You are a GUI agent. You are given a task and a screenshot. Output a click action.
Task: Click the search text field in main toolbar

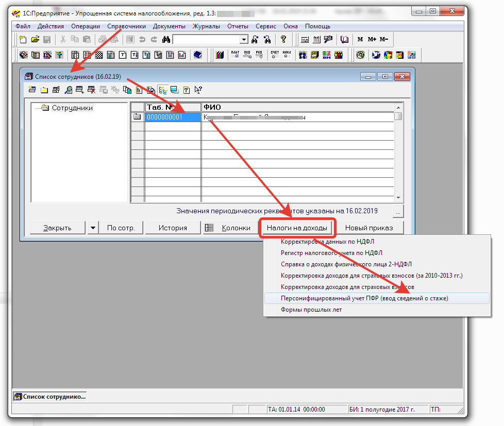[x=207, y=40]
